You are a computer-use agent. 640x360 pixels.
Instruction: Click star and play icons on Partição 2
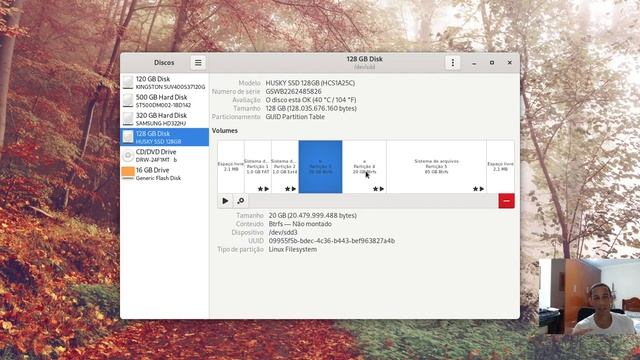click(x=290, y=189)
